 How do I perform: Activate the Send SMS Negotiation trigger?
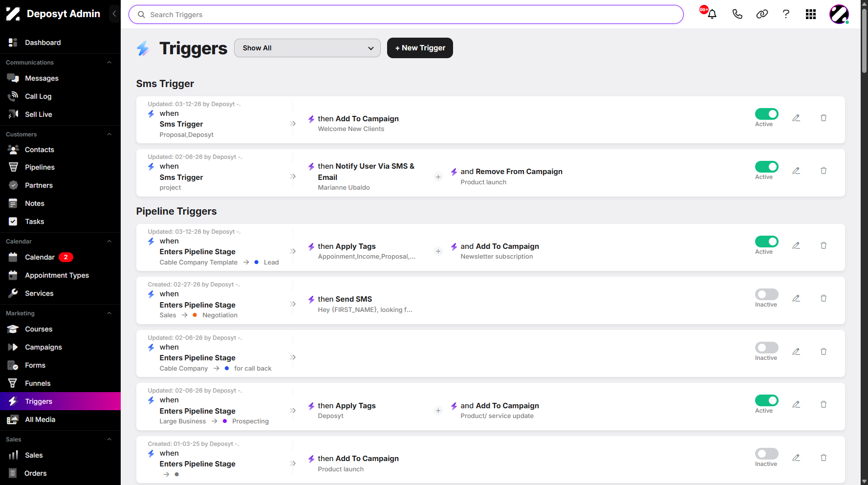click(x=767, y=294)
